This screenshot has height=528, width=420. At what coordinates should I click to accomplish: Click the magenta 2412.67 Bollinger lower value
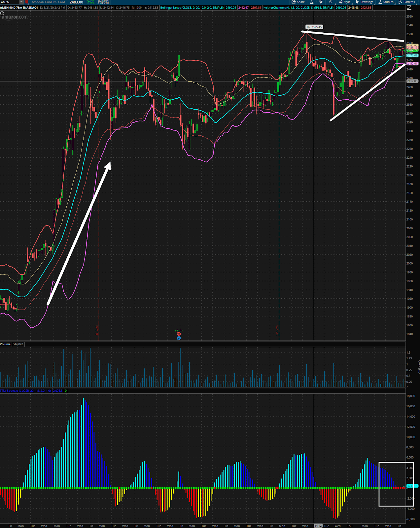pyautogui.click(x=244, y=8)
